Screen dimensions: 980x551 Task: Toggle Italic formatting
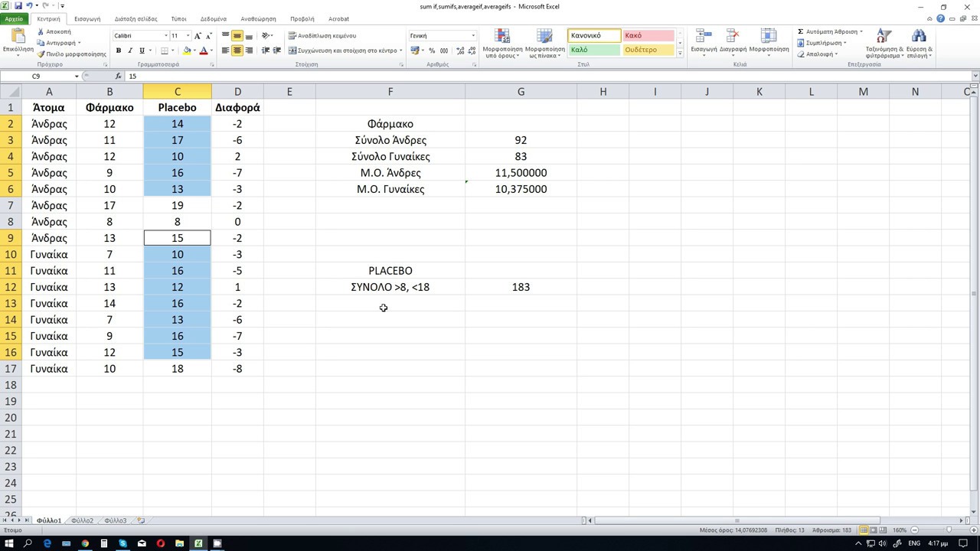(x=129, y=51)
